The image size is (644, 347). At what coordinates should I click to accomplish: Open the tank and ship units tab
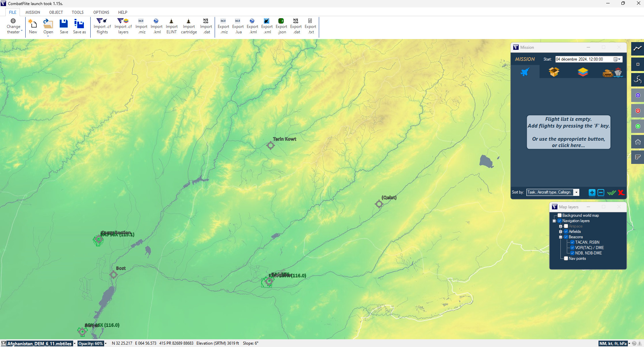click(x=612, y=72)
